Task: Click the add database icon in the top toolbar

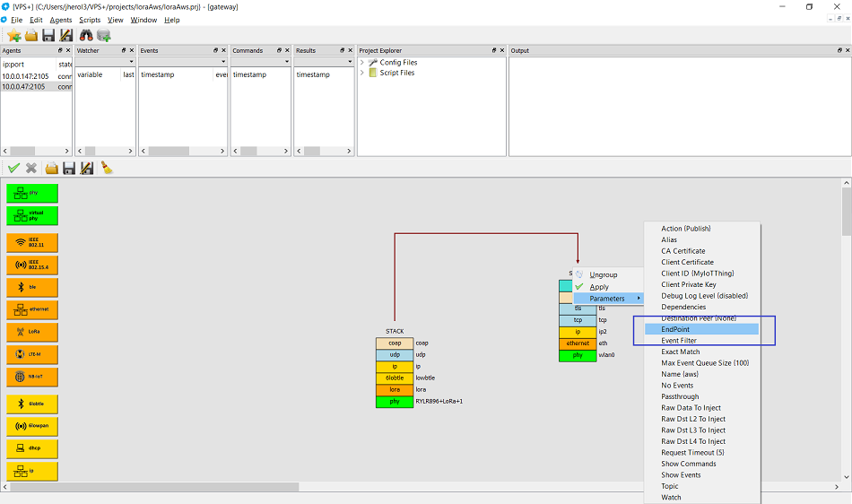Action: tap(104, 35)
